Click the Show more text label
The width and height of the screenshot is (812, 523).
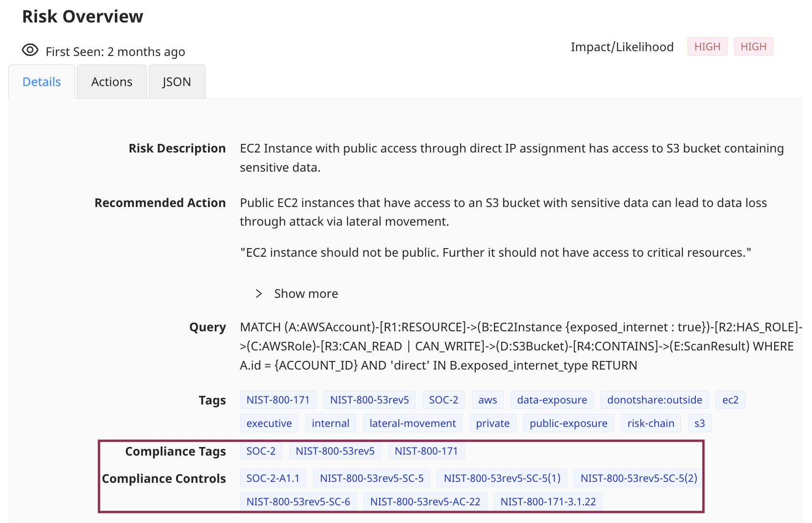tap(306, 294)
